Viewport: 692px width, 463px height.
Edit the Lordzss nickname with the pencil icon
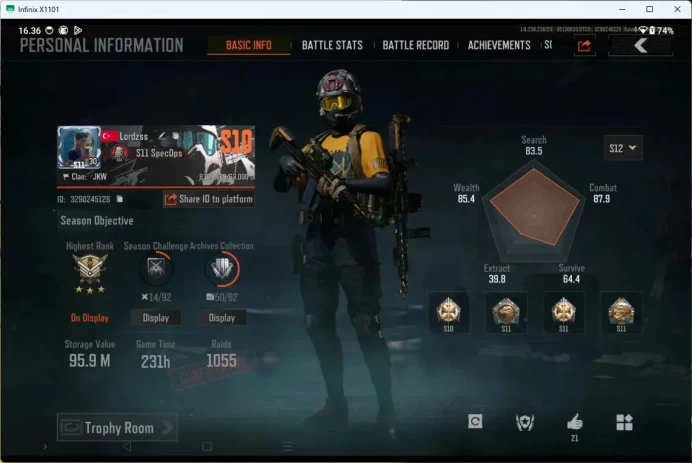coord(162,136)
